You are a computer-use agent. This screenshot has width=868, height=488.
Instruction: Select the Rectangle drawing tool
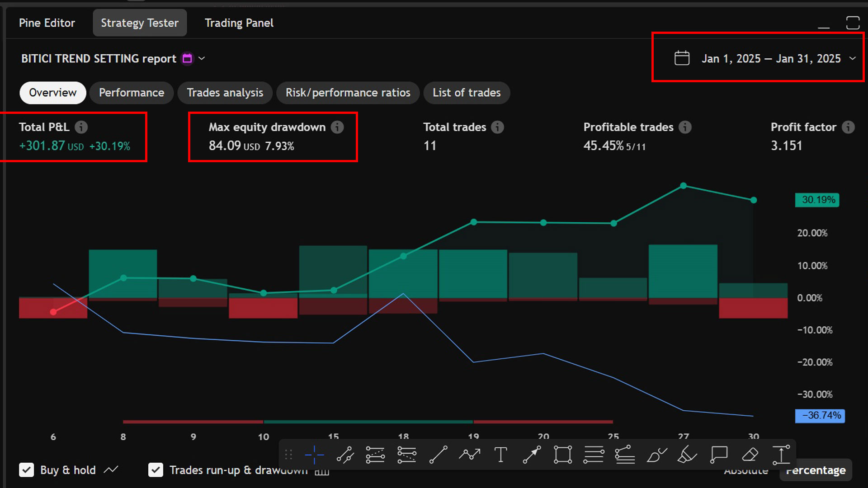click(x=562, y=455)
